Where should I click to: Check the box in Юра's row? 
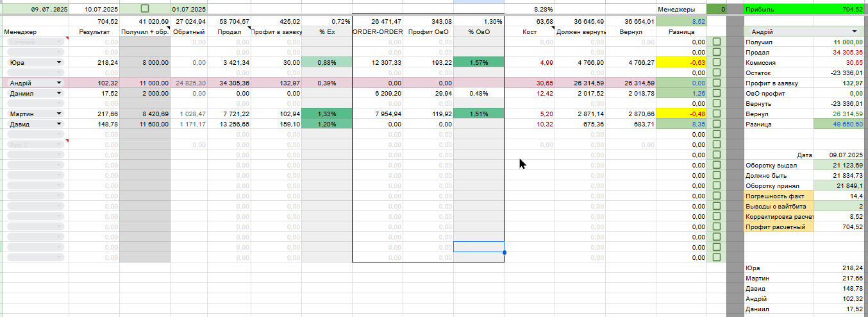tap(717, 62)
